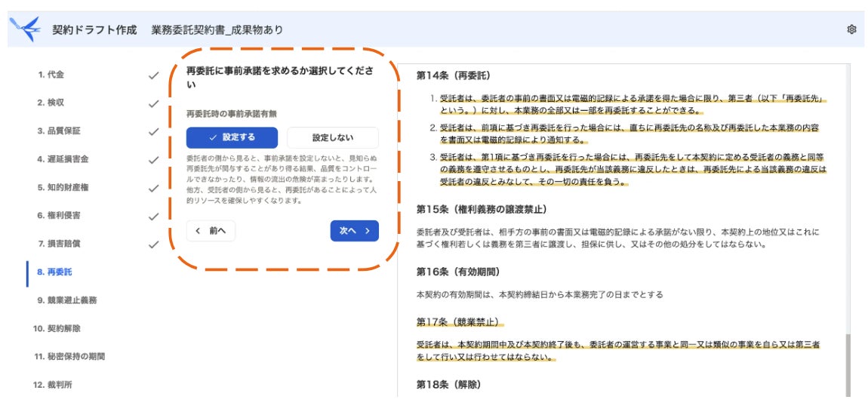Screen dimensions: 868x415
Task: Click checkmark icon next to 2. 検収
Action: click(x=154, y=103)
